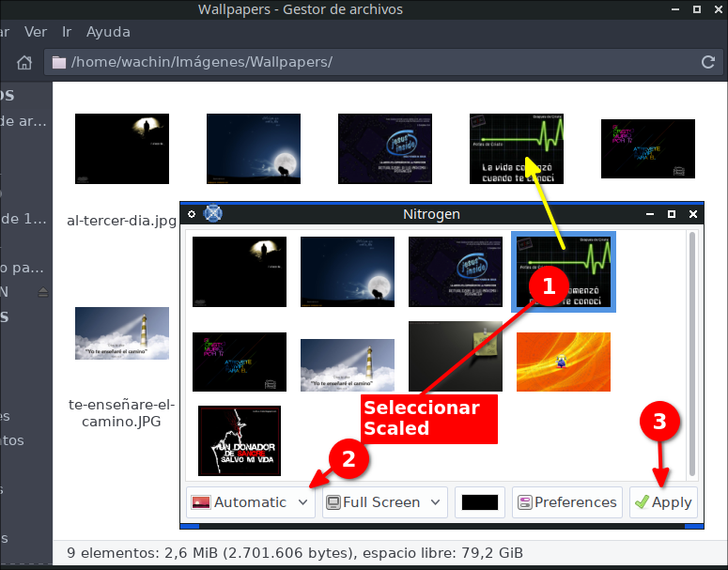Edit the path /home/wachin/Imágenes/Wallpapers/ field

point(383,62)
